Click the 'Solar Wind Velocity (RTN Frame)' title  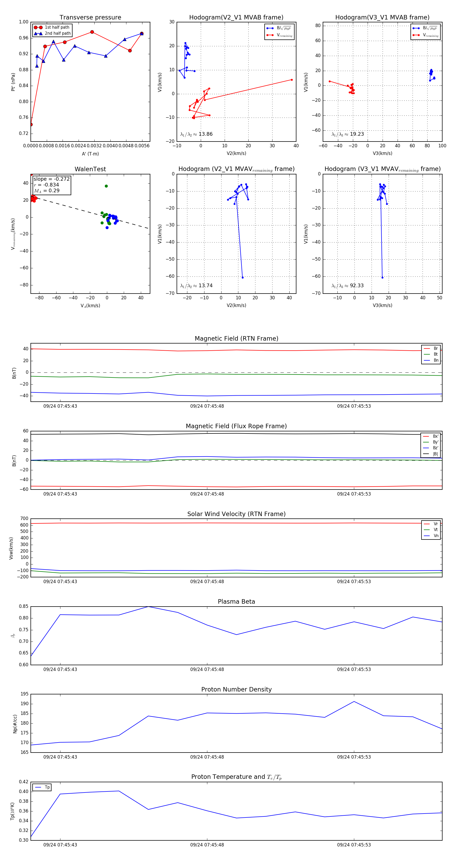(x=236, y=514)
